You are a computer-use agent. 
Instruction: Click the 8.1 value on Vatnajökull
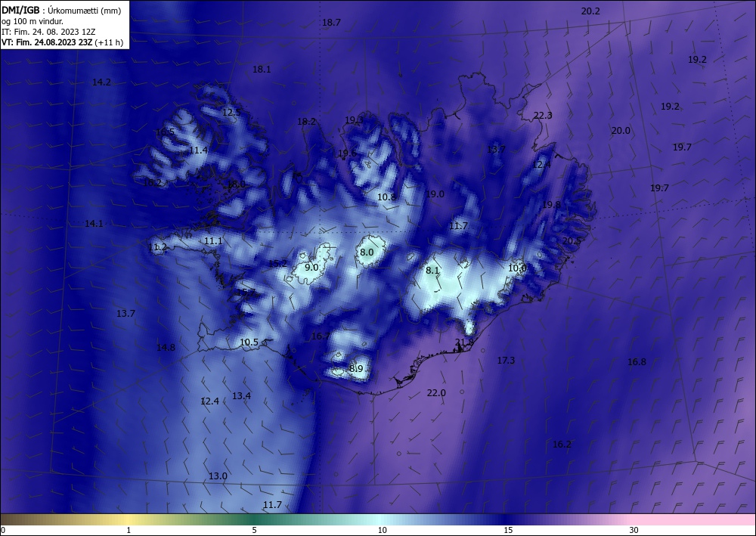432,271
